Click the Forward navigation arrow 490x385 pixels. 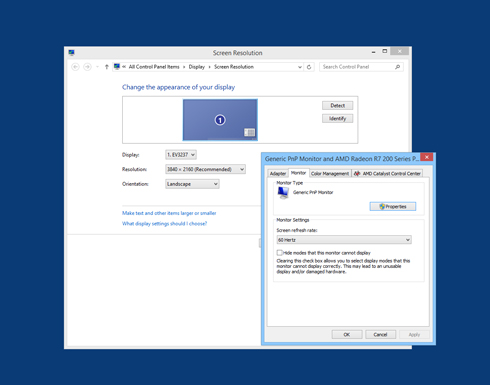point(87,67)
